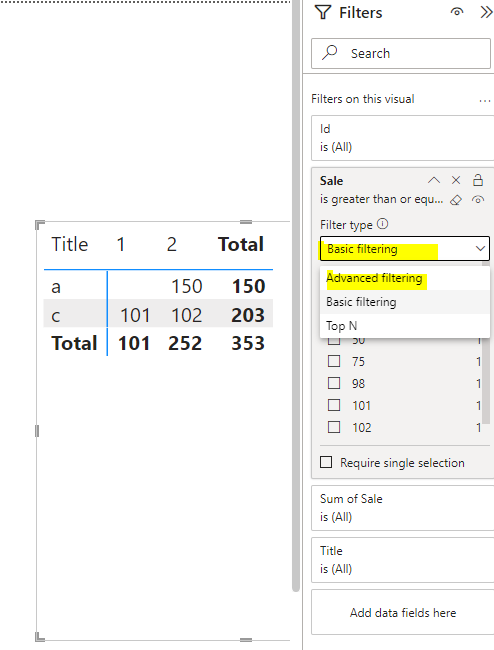Select row a in the matrix

point(56,287)
